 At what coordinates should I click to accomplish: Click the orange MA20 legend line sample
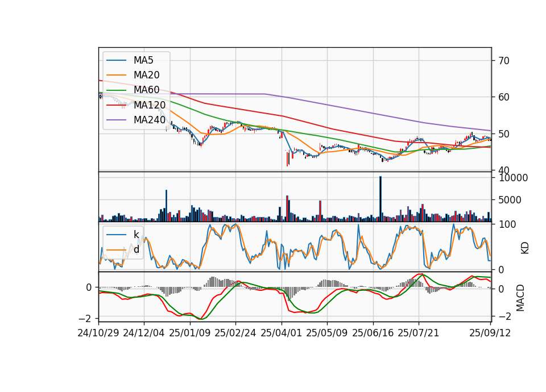click(116, 75)
